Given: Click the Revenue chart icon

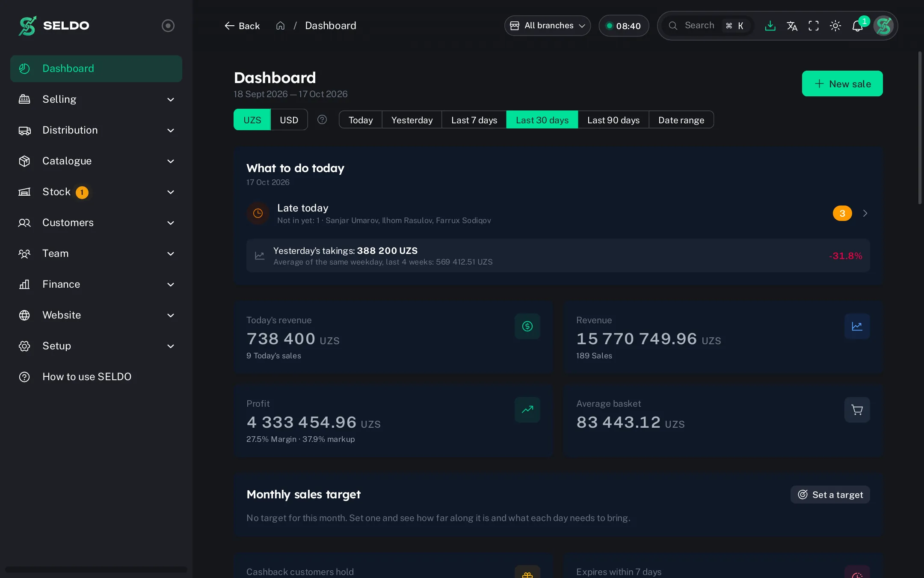Looking at the screenshot, I should pyautogui.click(x=857, y=326).
